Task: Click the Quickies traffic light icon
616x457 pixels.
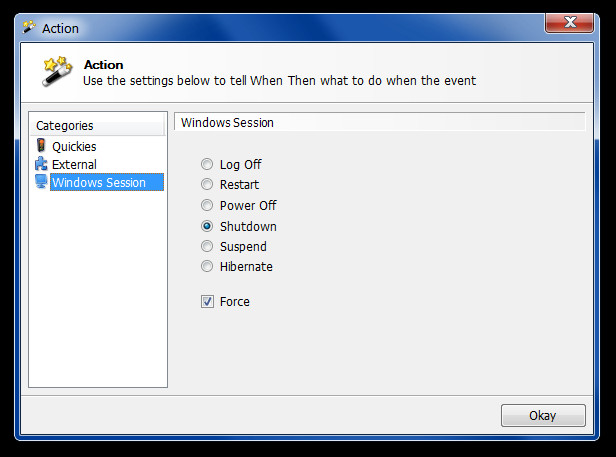Action: [41, 145]
